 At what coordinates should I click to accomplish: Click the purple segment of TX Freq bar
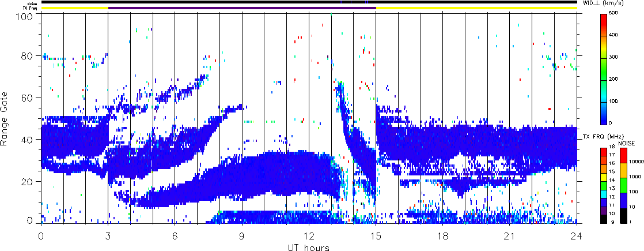pyautogui.click(x=242, y=8)
